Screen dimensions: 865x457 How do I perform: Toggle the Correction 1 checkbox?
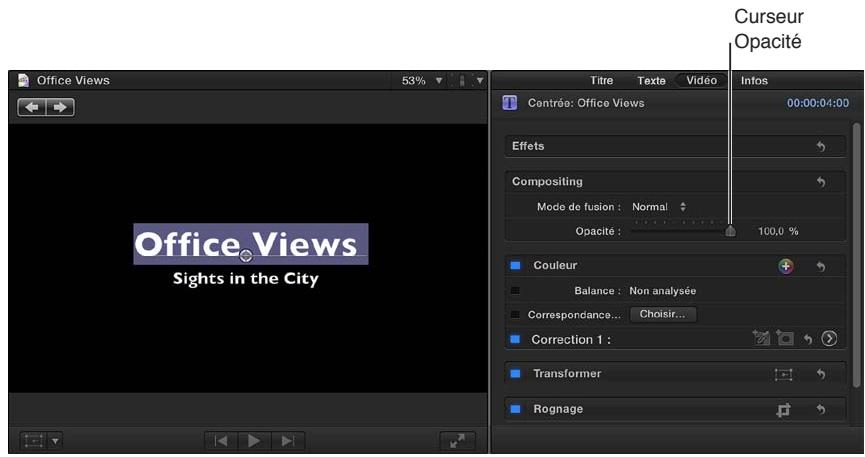click(x=515, y=339)
